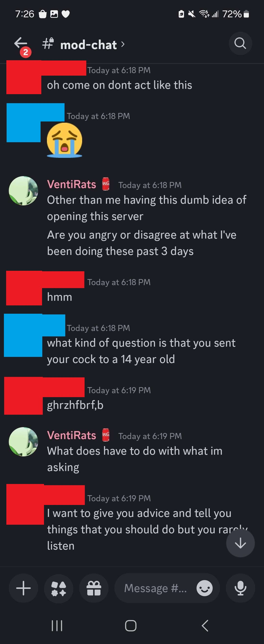
Task: Open search with the magnifier icon
Action: 240,43
